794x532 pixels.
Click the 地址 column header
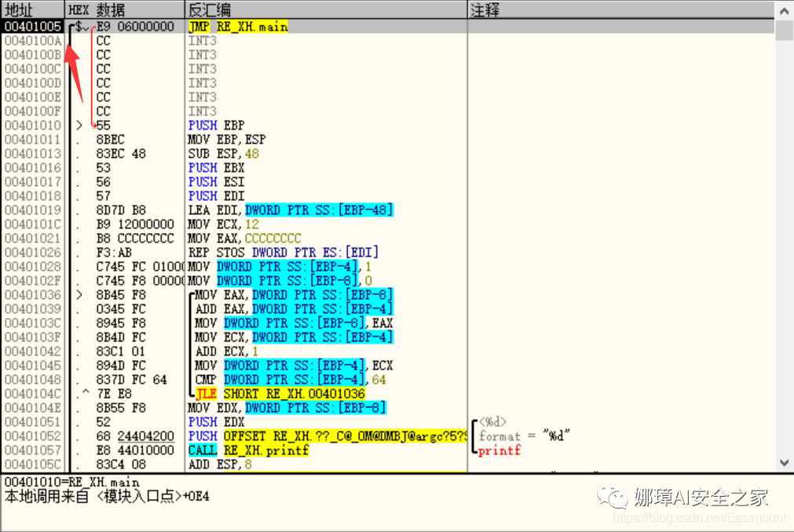33,9
